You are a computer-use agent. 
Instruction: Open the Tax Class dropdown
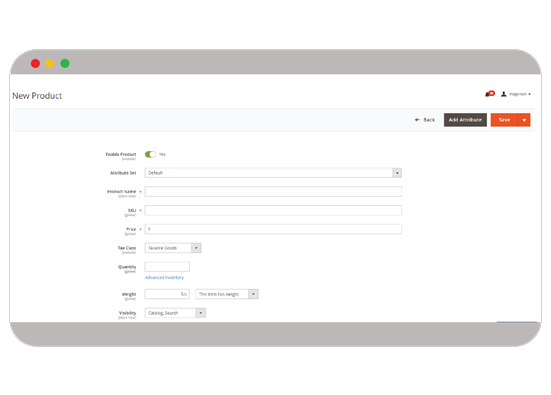pos(173,248)
